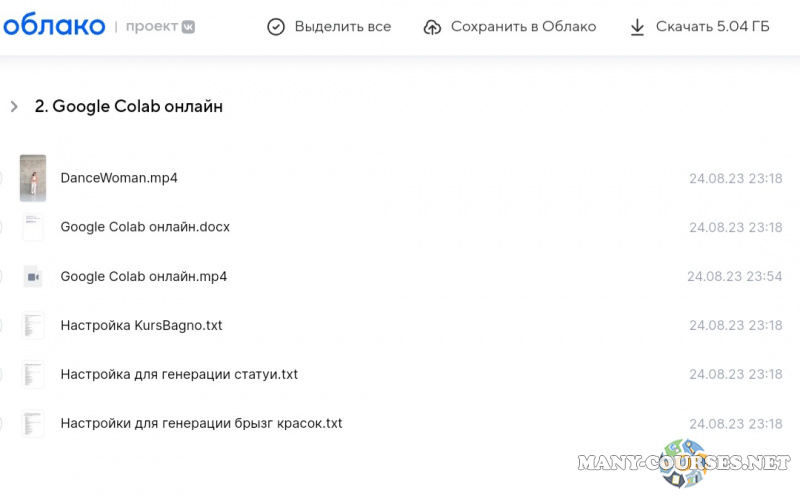Click the file icon of брызг красок.txt

pos(33,423)
